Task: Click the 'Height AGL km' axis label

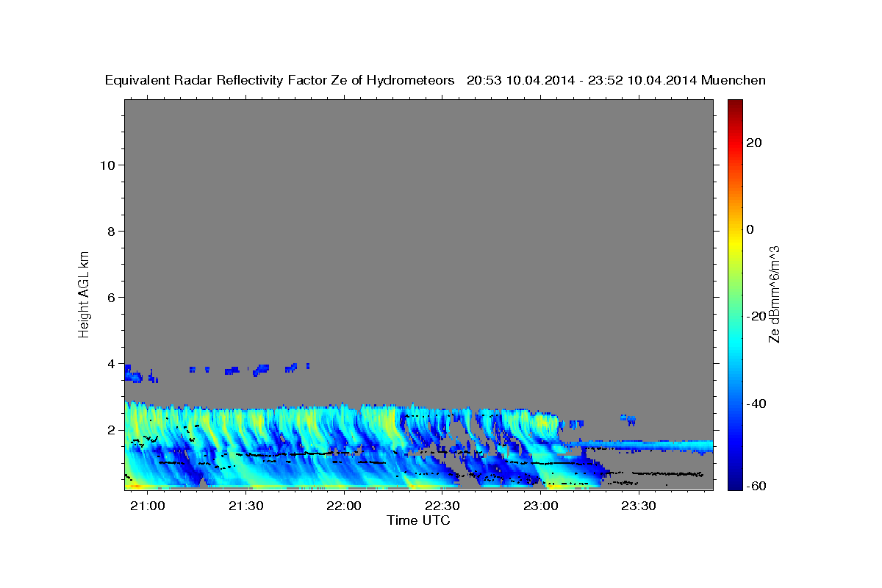Action: pyautogui.click(x=84, y=293)
